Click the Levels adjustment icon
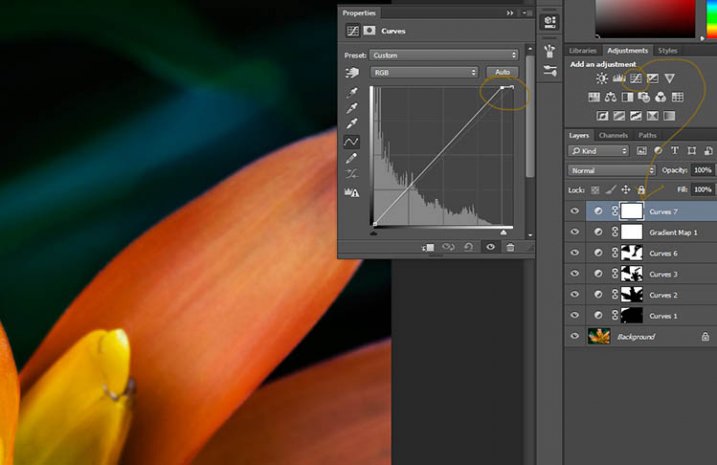Viewport: 717px width, 465px height. 619,78
